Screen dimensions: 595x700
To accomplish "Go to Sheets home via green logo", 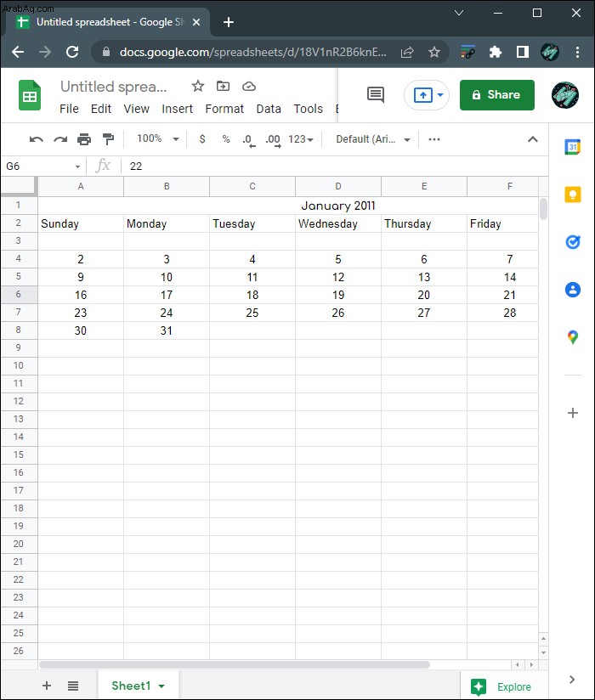I will tap(30, 95).
